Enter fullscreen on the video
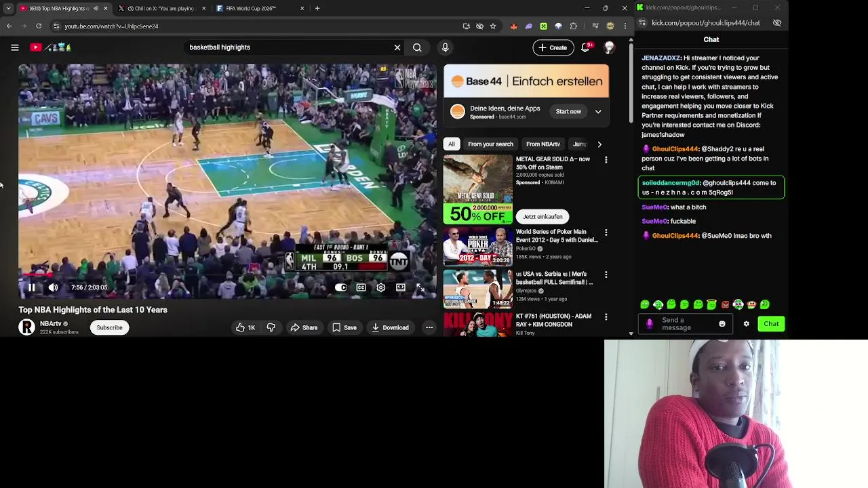 pos(420,287)
